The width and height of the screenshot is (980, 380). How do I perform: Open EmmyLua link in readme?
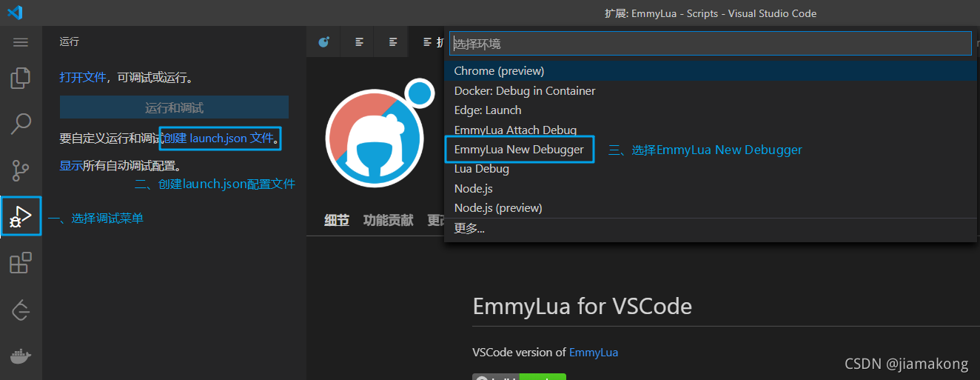click(594, 353)
